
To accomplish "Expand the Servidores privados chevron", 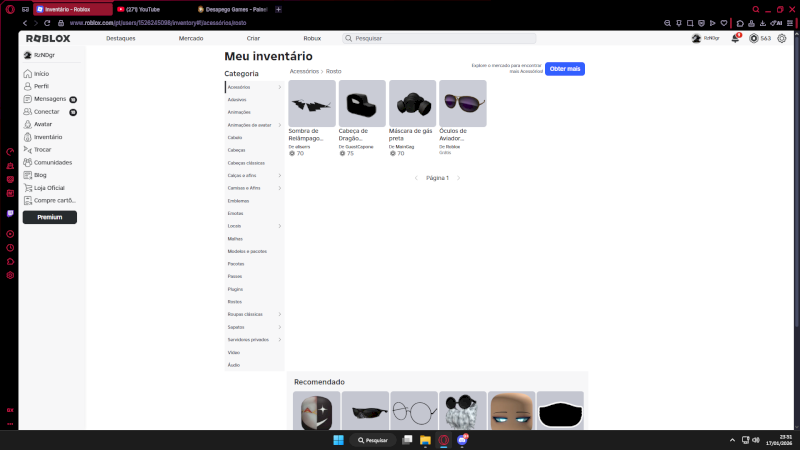I will coord(280,340).
